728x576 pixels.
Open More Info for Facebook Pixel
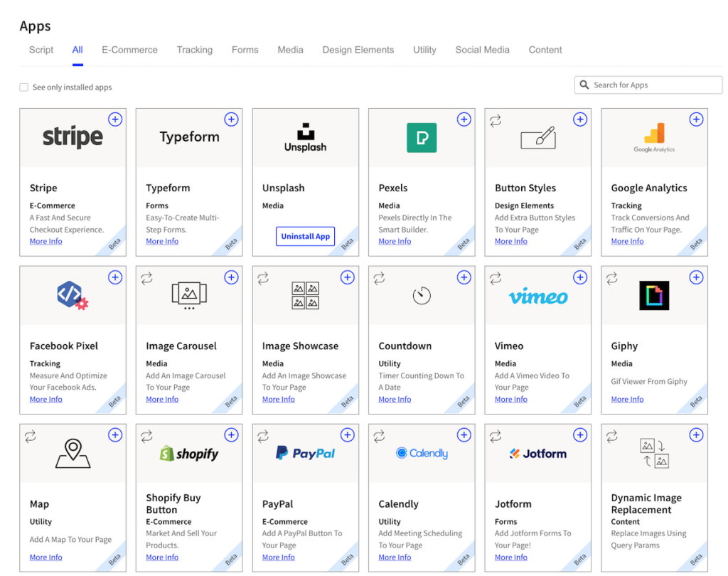[46, 399]
